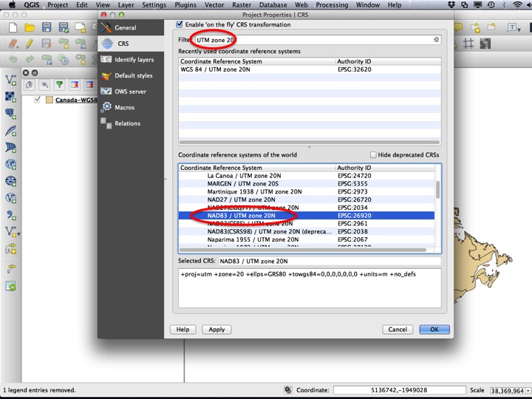Click the Add group icon in Layers panel
Screen dimensions: 532x399
tap(29, 85)
